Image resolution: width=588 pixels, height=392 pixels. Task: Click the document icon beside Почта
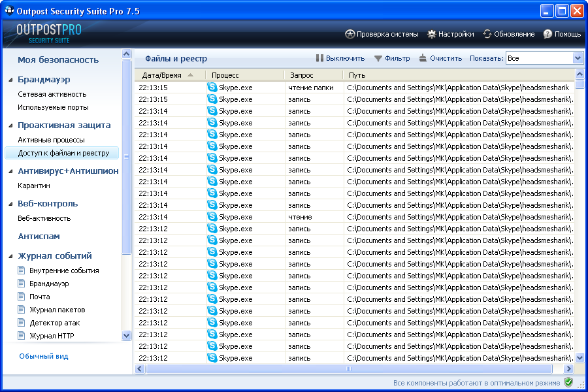22,297
